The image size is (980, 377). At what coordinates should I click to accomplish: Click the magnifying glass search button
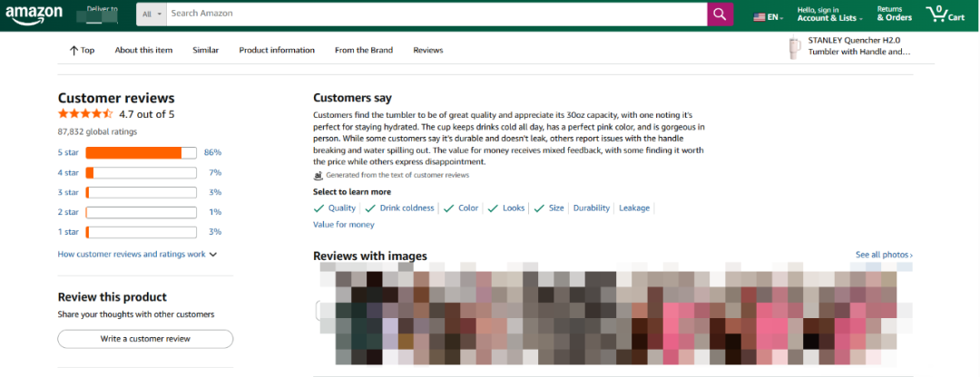coord(720,14)
